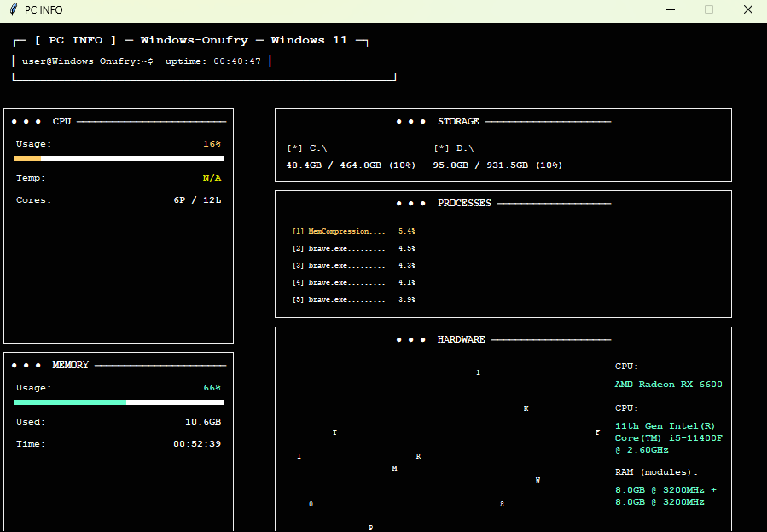Close the PC INFO window

coord(748,9)
